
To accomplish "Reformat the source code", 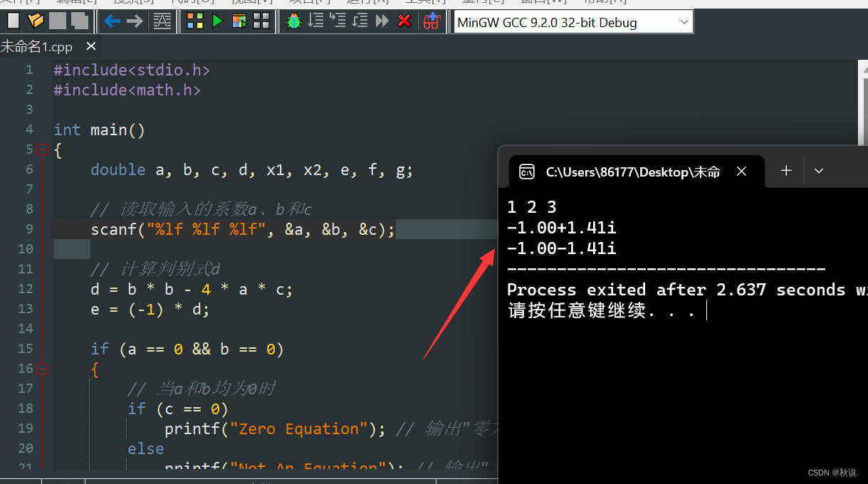I will point(162,21).
